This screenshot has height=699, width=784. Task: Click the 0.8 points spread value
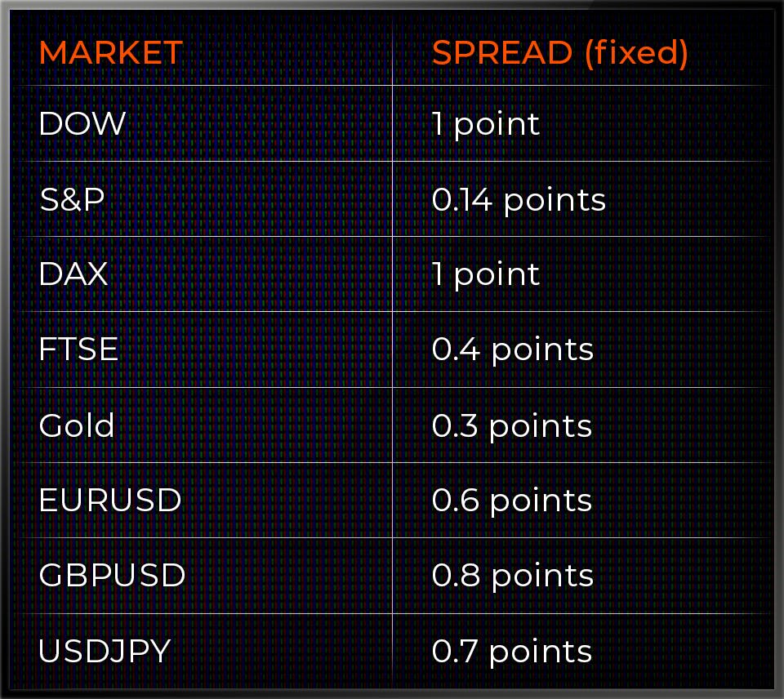(513, 577)
